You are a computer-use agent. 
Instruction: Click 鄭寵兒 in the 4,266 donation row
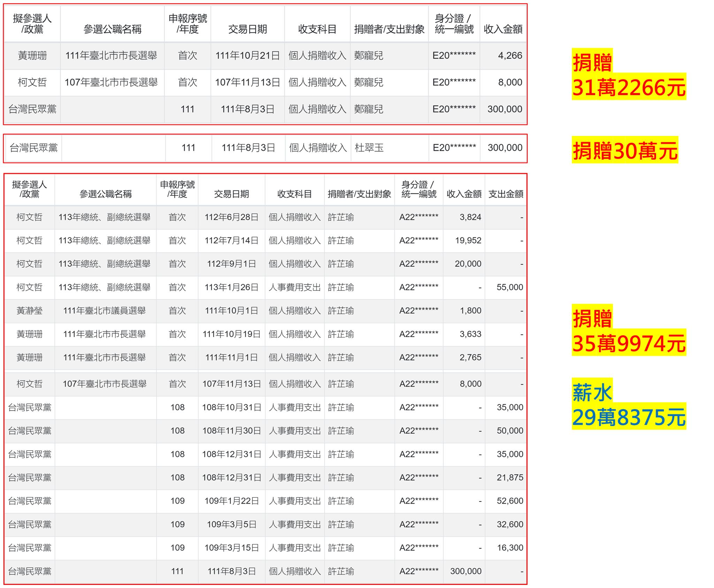(369, 55)
